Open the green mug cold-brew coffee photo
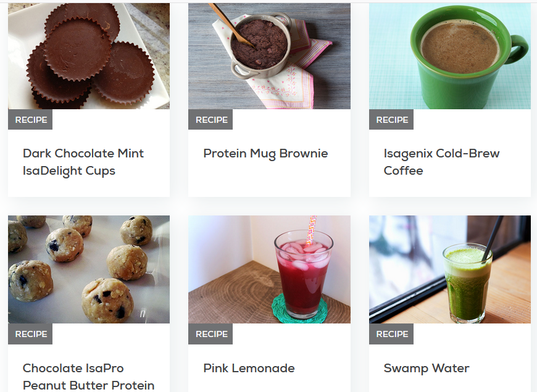Image resolution: width=537 pixels, height=392 pixels. coord(450,56)
